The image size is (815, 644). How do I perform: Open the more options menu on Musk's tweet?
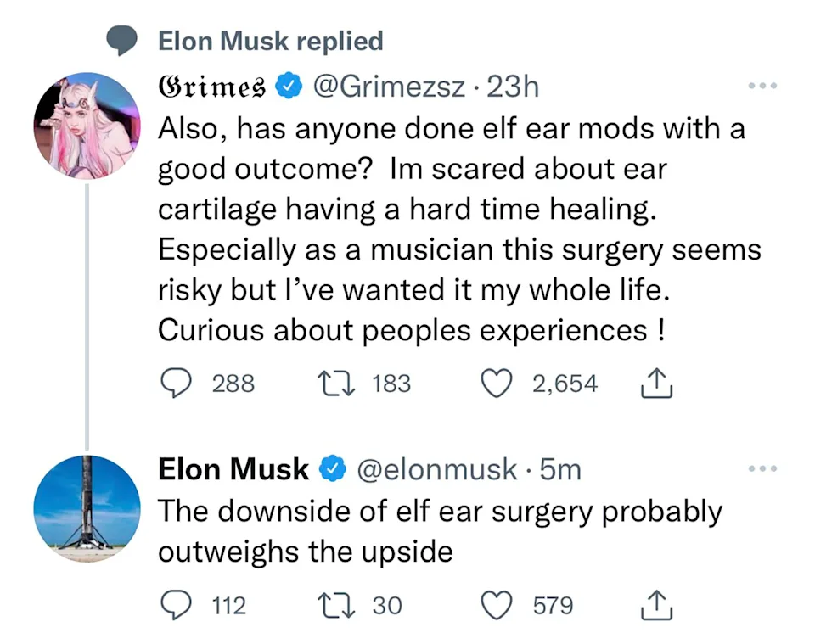coord(762,468)
